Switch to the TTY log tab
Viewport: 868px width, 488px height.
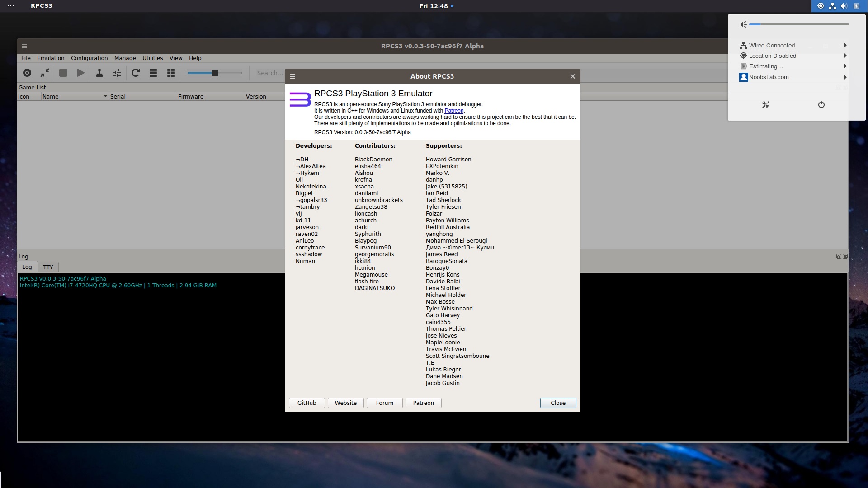tap(47, 266)
